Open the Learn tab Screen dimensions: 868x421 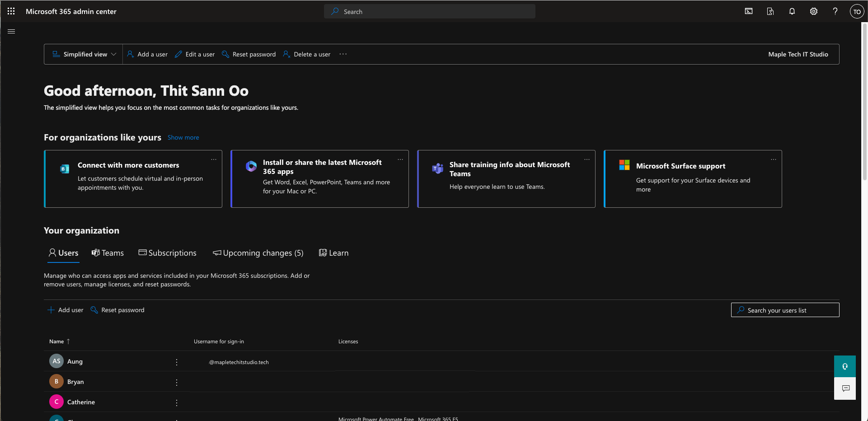tap(334, 253)
